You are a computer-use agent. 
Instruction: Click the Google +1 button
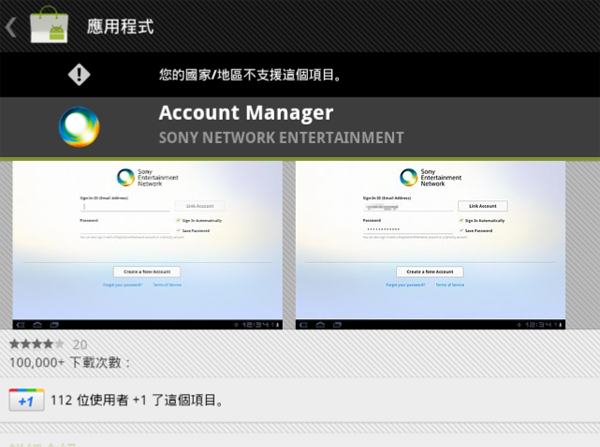click(27, 400)
